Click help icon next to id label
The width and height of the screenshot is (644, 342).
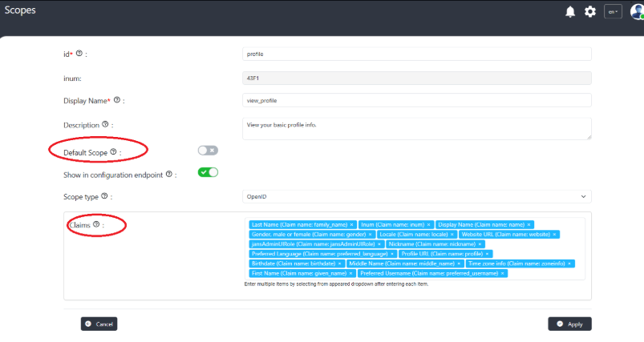(79, 54)
